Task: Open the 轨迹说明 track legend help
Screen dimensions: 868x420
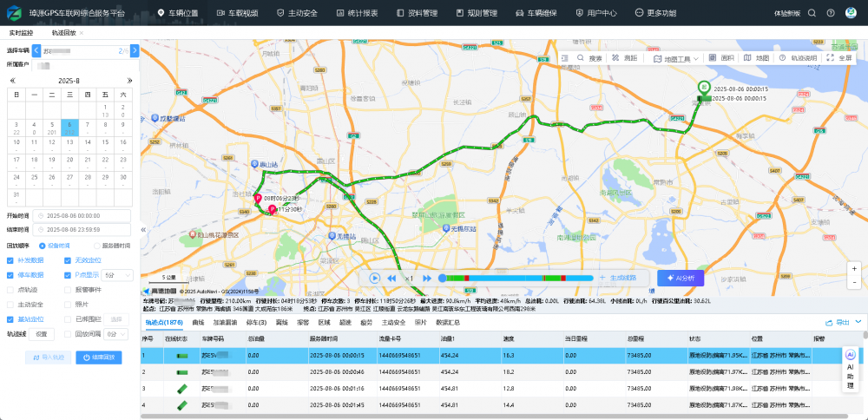Action: click(x=799, y=58)
